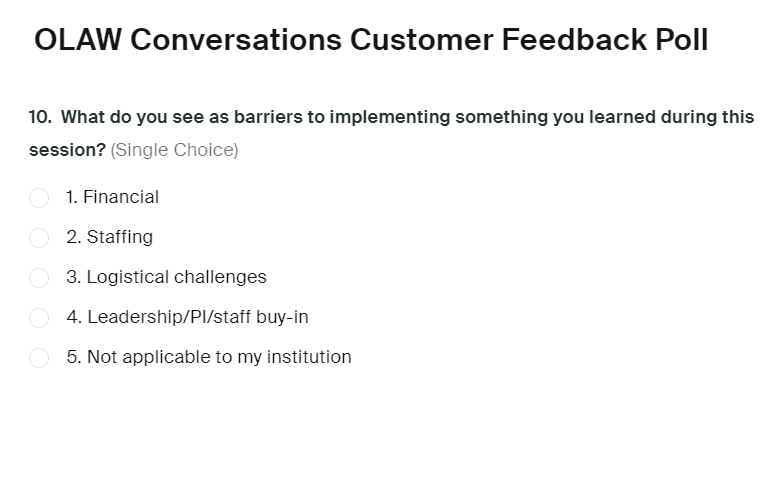783x478 pixels.
Task: Pick the Logistical challenges radio button
Action: coord(39,278)
